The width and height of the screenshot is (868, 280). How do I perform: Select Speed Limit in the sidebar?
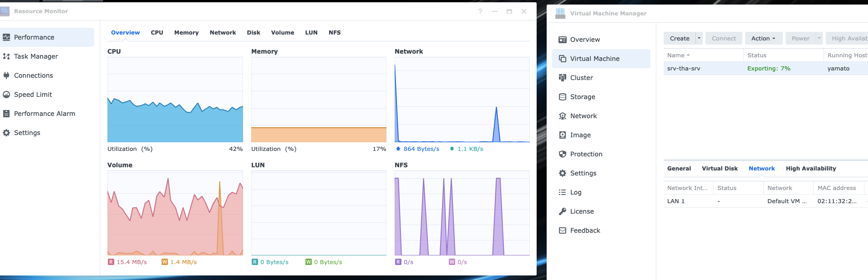[33, 95]
